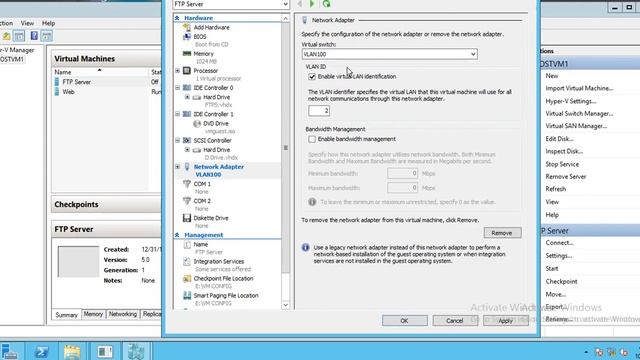Click the Network Adapter icon in tree
Image resolution: width=640 pixels, height=360 pixels.
point(187,167)
